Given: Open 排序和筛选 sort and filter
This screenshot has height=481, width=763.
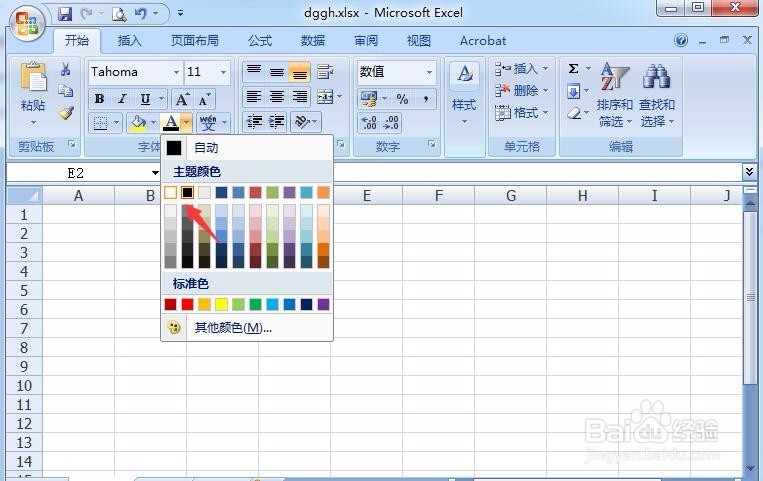Looking at the screenshot, I should click(x=615, y=95).
